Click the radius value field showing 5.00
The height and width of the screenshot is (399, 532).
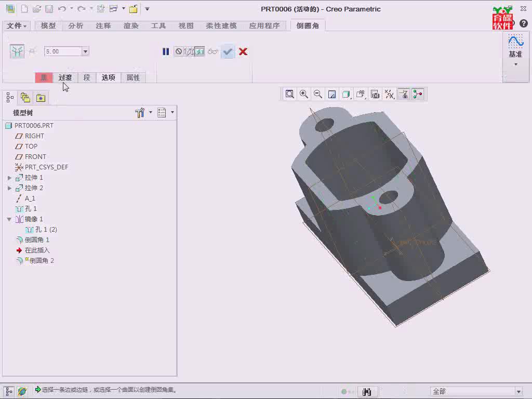tap(63, 51)
